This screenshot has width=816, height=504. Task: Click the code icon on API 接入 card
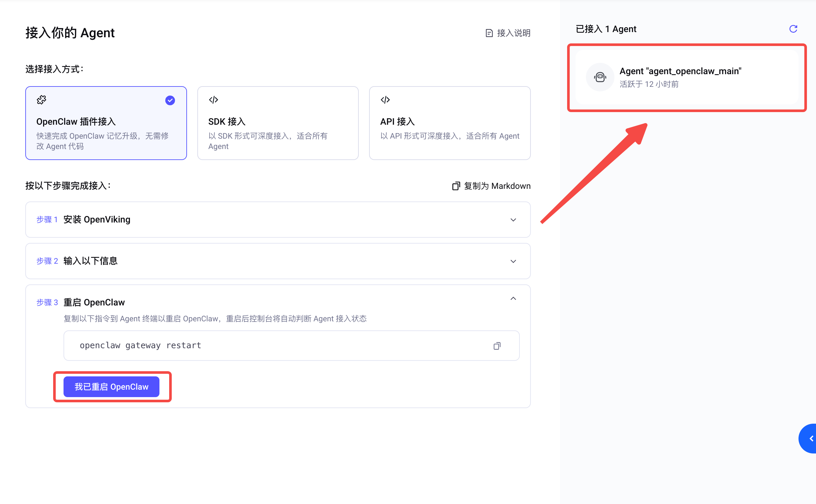(385, 100)
